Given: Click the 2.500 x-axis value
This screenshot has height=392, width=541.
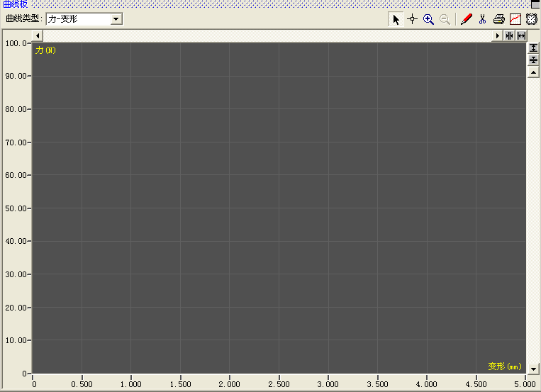Looking at the screenshot, I should click(279, 384).
